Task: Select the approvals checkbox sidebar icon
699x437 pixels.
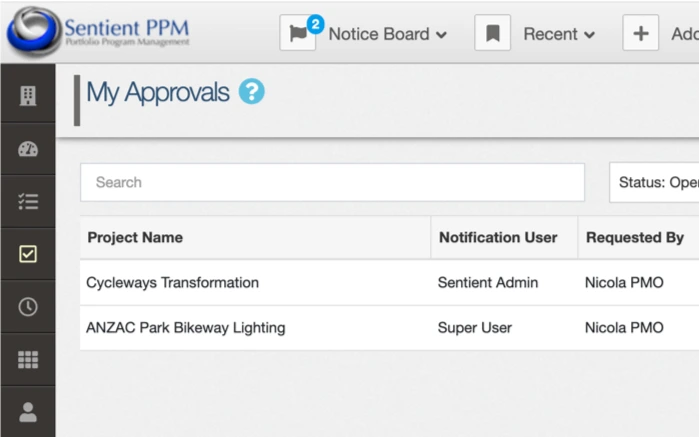Action: pos(28,254)
